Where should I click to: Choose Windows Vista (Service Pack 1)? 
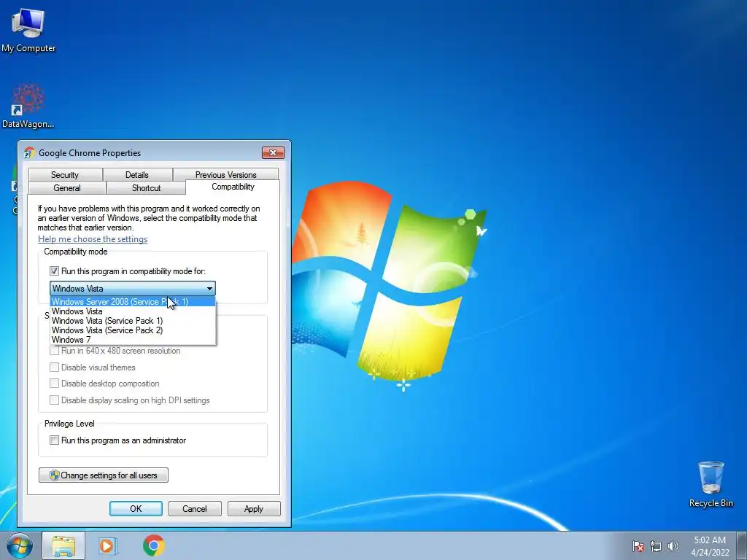coord(133,321)
